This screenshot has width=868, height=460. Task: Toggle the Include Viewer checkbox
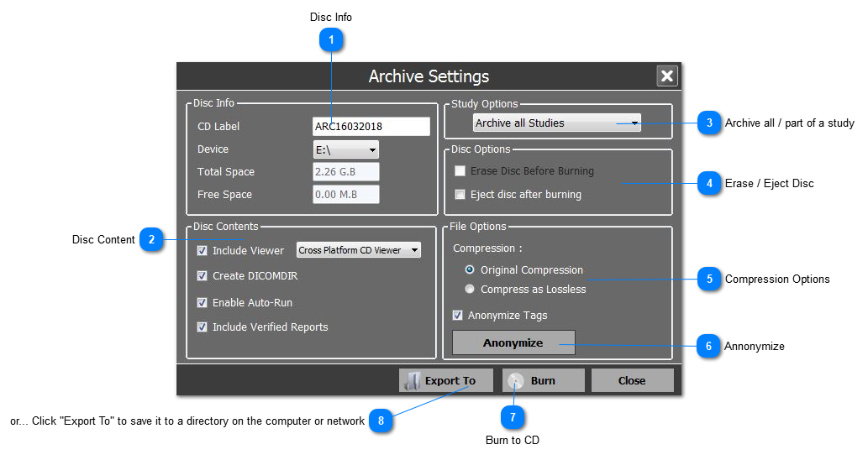[202, 250]
